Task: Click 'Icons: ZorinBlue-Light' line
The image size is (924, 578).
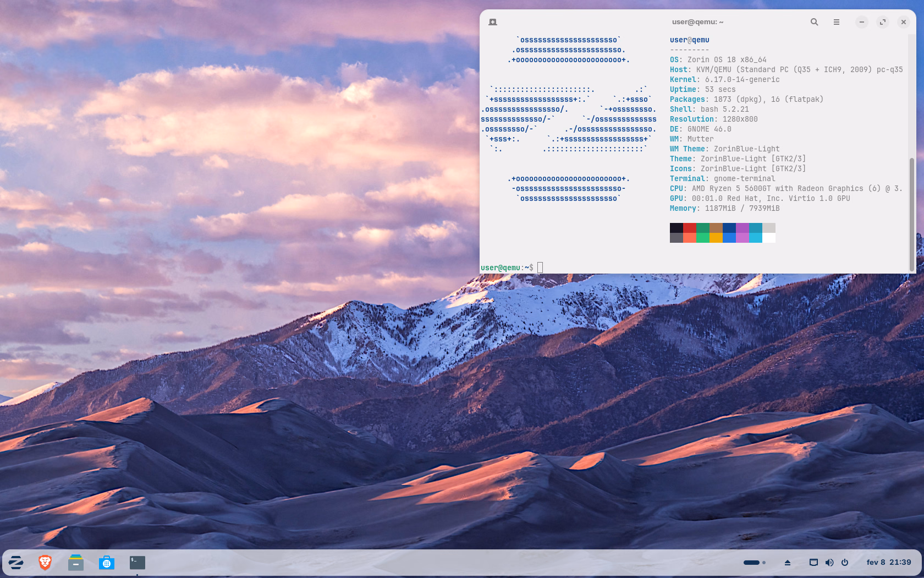Action: [738, 169]
